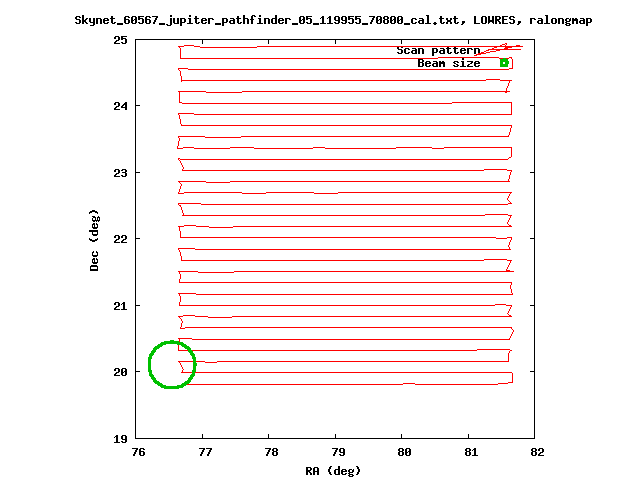Click the x-axis tick label 77
Viewport: 640px width, 480px height.
[x=205, y=452]
